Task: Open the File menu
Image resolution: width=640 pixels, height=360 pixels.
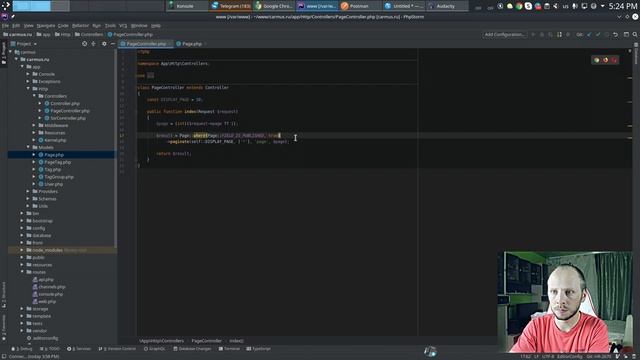Action: click(x=5, y=26)
